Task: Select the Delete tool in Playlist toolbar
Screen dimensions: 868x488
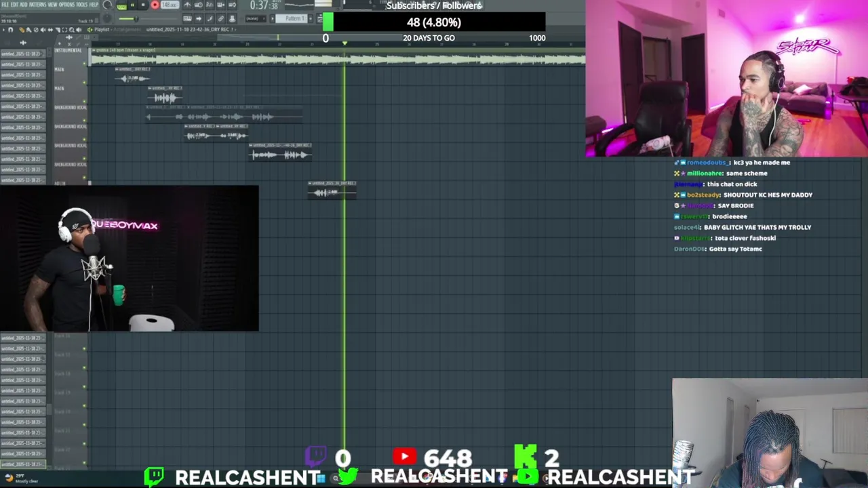Action: click(36, 30)
